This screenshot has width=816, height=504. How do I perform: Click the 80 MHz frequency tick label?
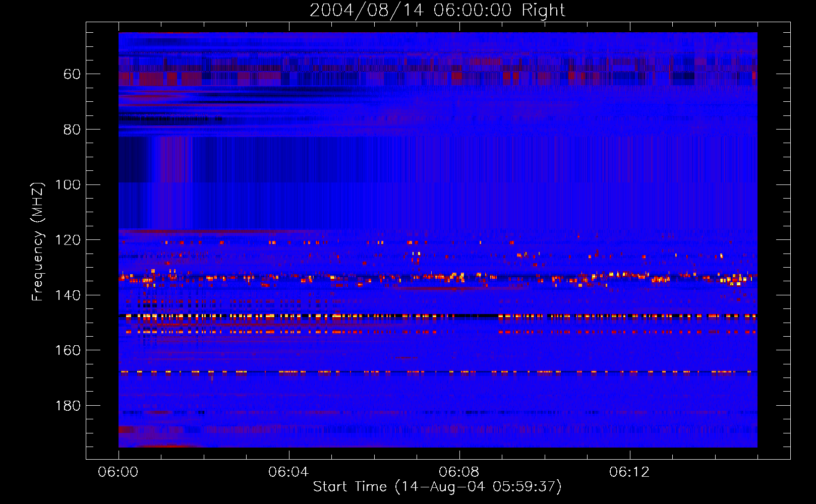click(72, 130)
